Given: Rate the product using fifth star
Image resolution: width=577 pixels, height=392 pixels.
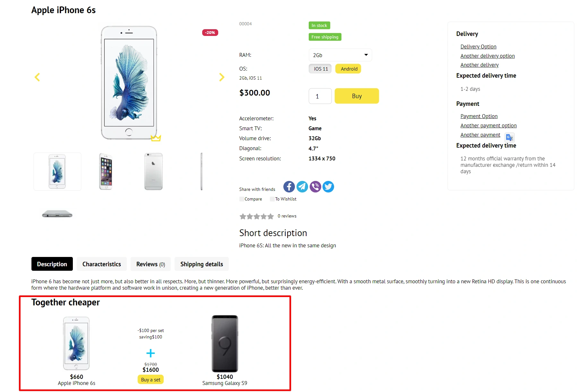Looking at the screenshot, I should coord(271,217).
